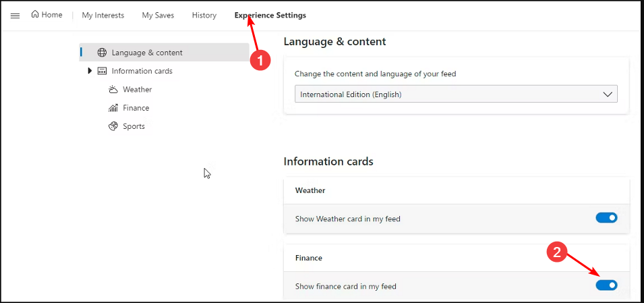Image resolution: width=644 pixels, height=303 pixels.
Task: Select the Experience Settings tab
Action: (270, 15)
